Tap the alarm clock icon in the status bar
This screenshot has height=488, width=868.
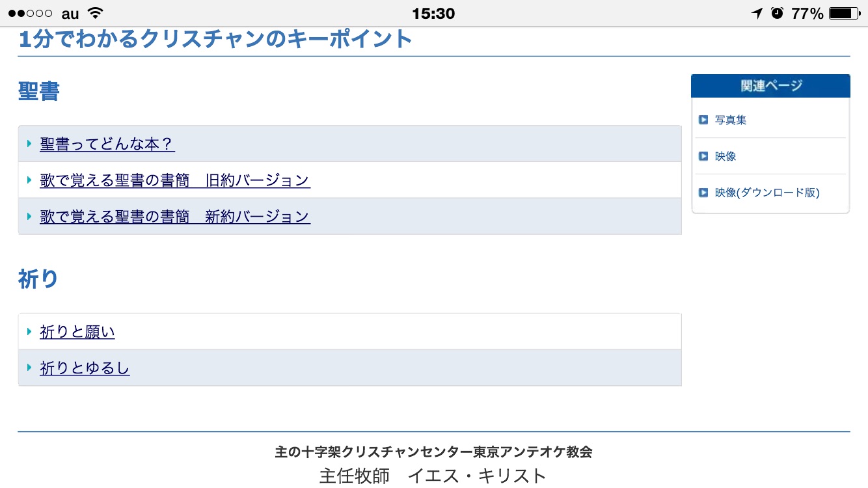(x=777, y=13)
